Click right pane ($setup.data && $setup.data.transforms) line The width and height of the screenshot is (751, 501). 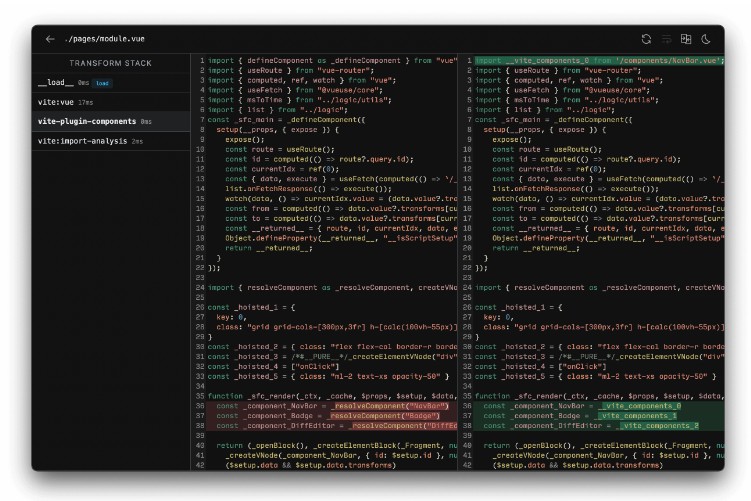pos(578,465)
